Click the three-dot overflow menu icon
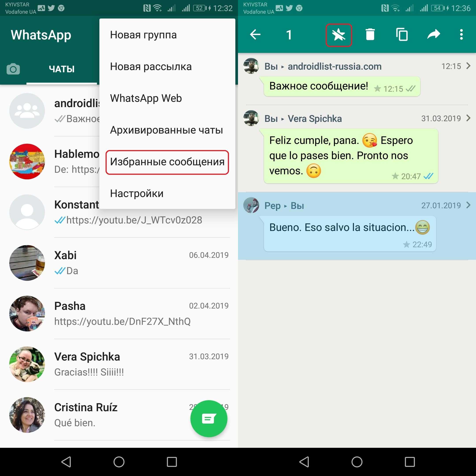Screen dimensions: 476x476 [x=460, y=33]
